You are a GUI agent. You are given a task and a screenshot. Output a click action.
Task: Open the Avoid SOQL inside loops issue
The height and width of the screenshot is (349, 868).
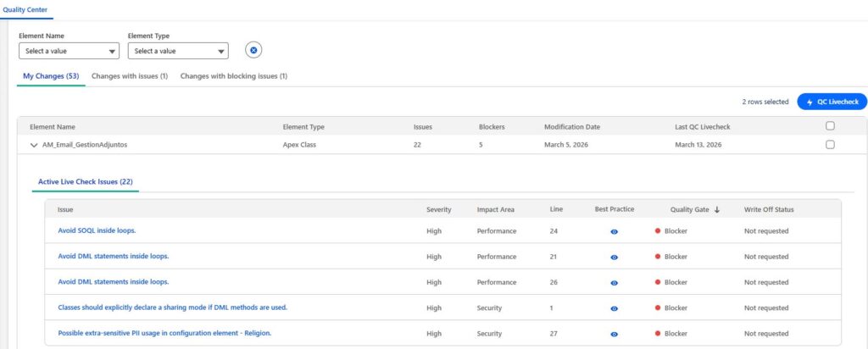pyautogui.click(x=97, y=230)
